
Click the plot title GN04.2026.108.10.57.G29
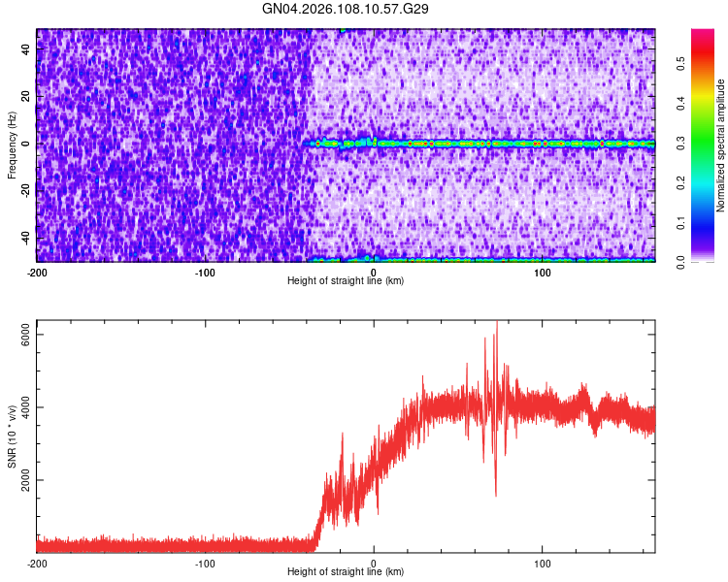[x=345, y=9]
